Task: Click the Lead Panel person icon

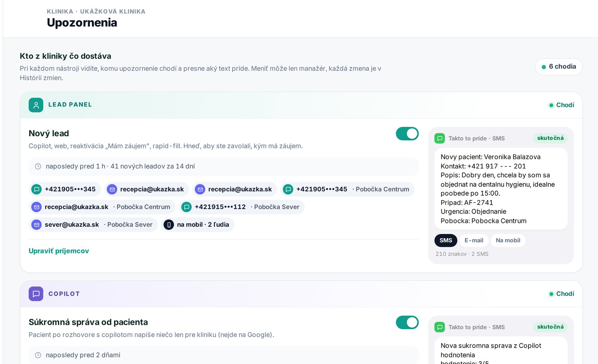Action: coord(36,105)
